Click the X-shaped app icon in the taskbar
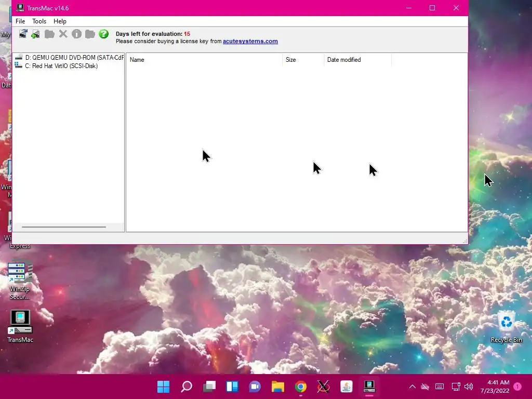Image resolution: width=532 pixels, height=399 pixels. (323, 387)
